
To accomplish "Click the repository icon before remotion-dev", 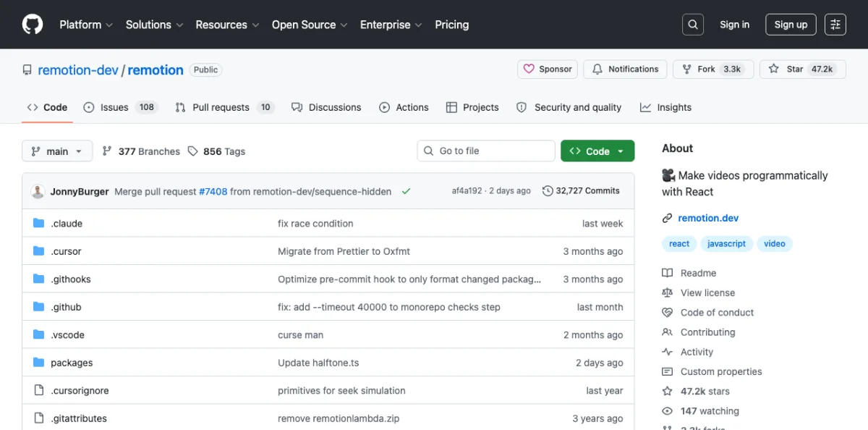I will 27,70.
